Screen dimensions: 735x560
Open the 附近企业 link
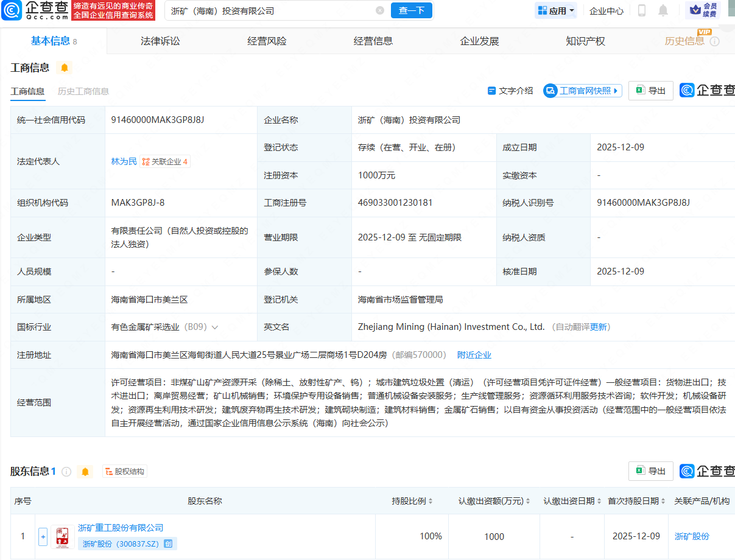pos(474,354)
